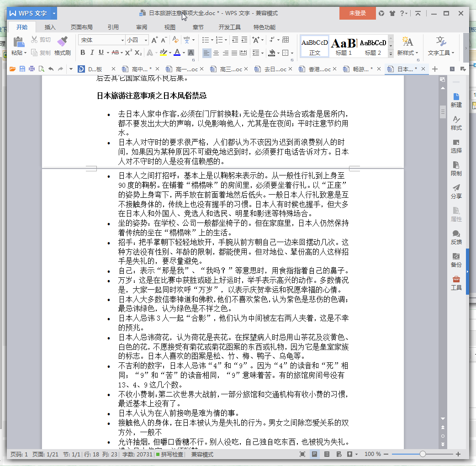
Task: Toggle underline formatting
Action: tap(101, 53)
